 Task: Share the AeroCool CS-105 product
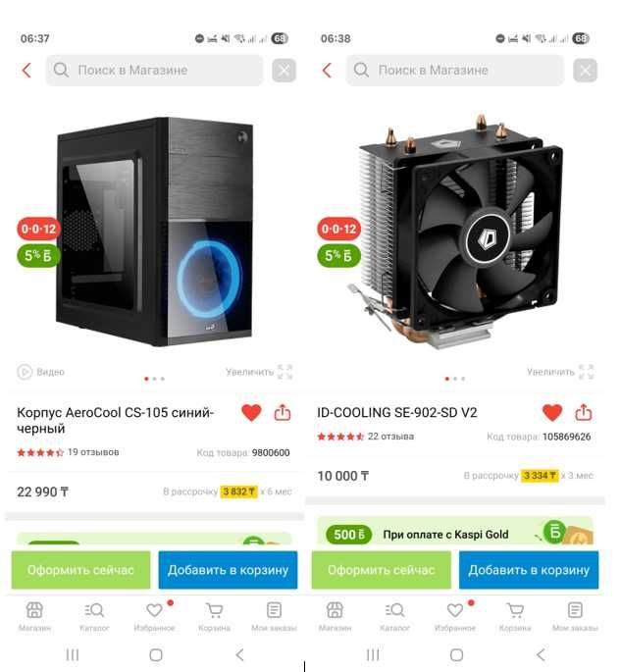[x=283, y=413]
